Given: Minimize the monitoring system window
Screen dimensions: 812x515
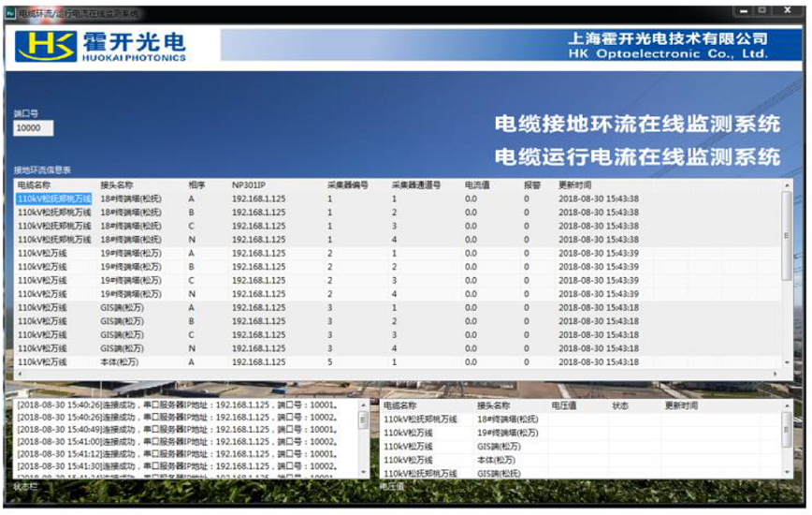Looking at the screenshot, I should 744,11.
